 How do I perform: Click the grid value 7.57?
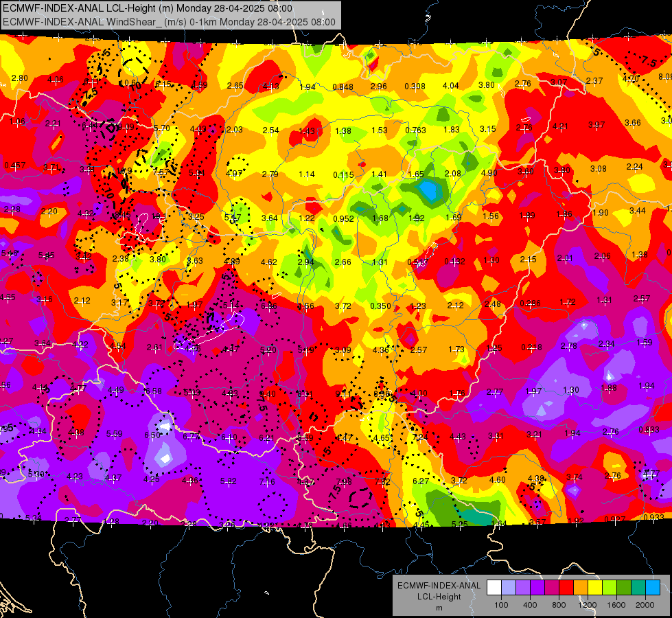click(161, 172)
